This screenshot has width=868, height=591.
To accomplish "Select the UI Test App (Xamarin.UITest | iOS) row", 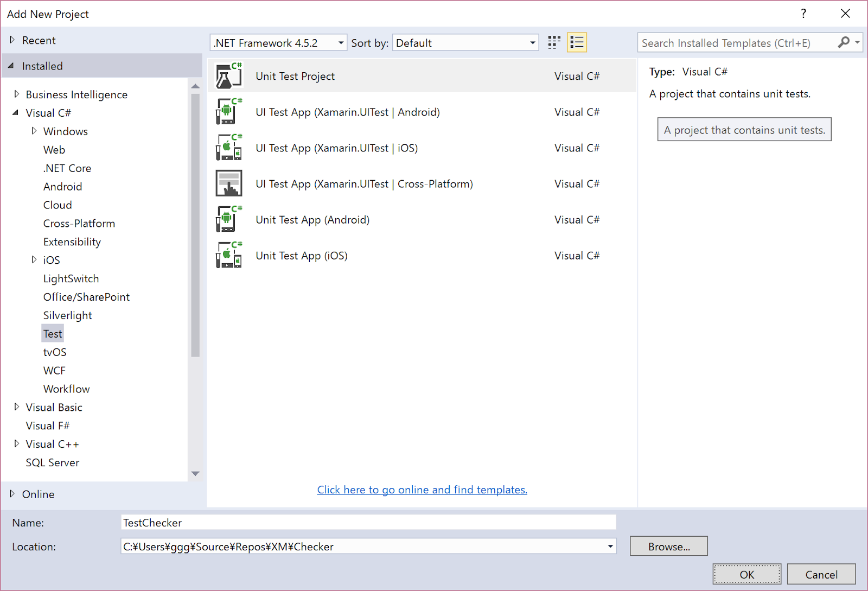I will tap(422, 148).
